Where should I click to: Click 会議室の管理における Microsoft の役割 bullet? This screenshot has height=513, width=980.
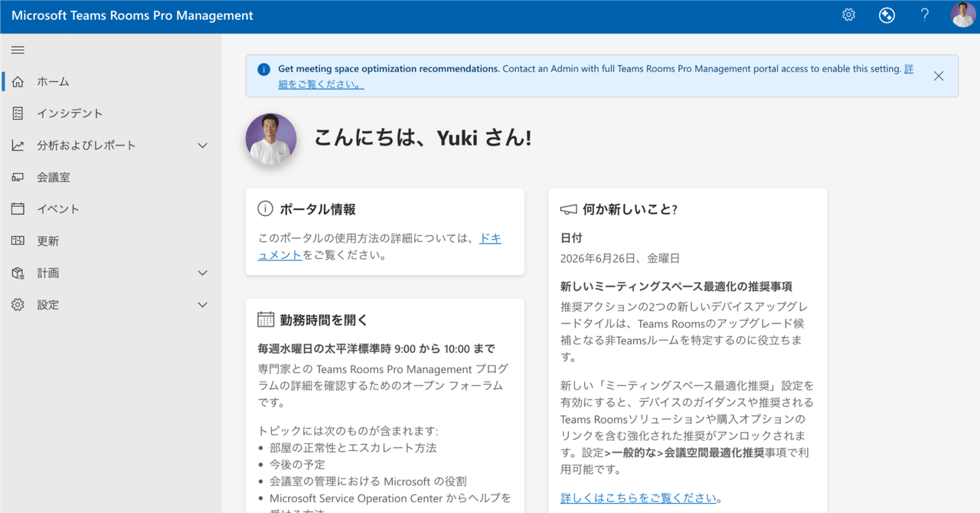(368, 482)
